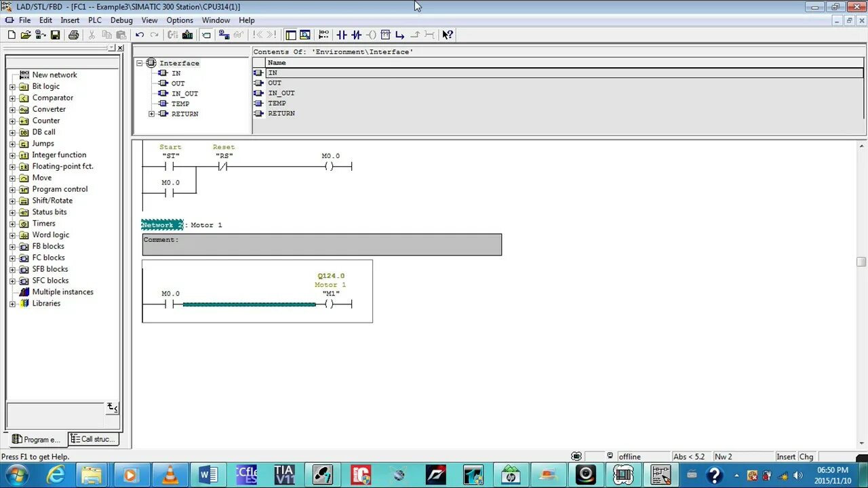Click the Network 2 comment field
868x488 pixels.
322,245
